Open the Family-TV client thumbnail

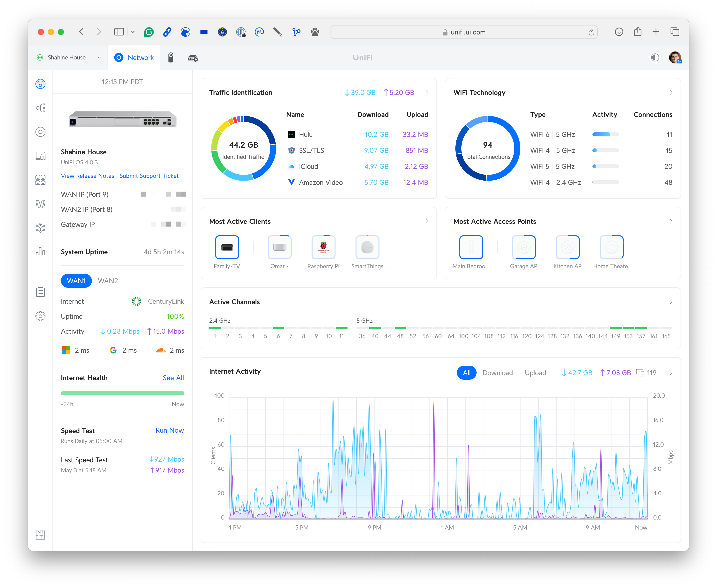227,247
